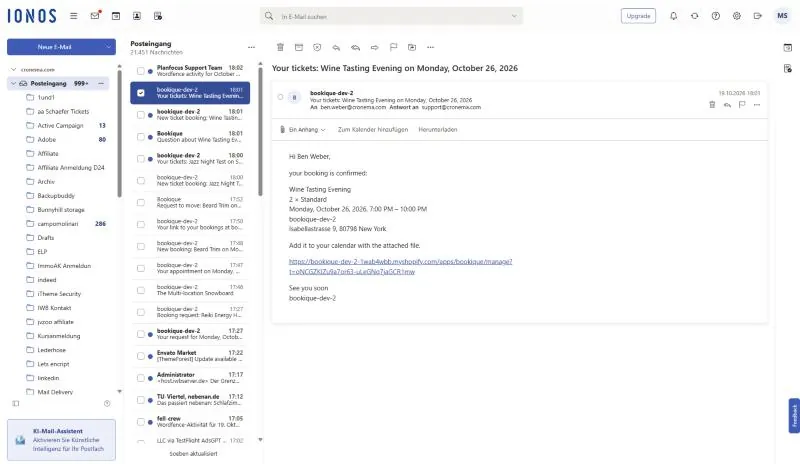
Task: Open the Posteingang list options menu
Action: [252, 47]
